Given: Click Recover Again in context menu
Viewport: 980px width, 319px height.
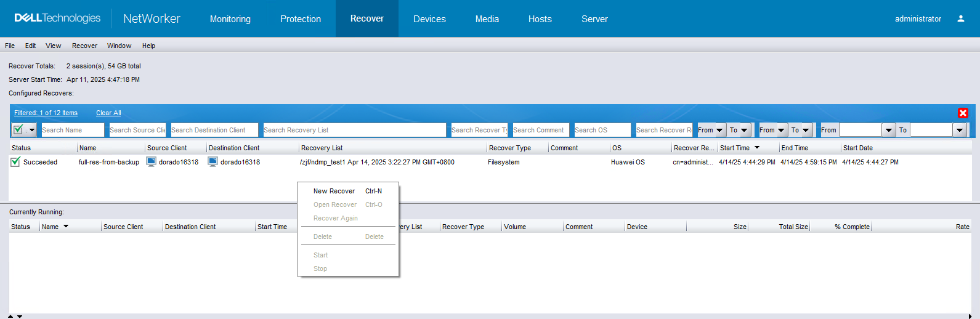Looking at the screenshot, I should pyautogui.click(x=348, y=218).
